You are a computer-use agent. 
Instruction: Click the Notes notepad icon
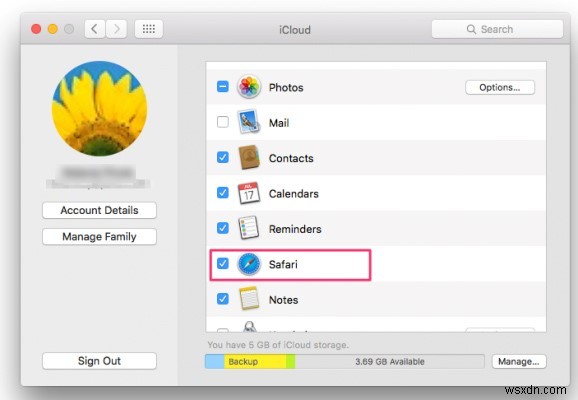[x=248, y=299]
